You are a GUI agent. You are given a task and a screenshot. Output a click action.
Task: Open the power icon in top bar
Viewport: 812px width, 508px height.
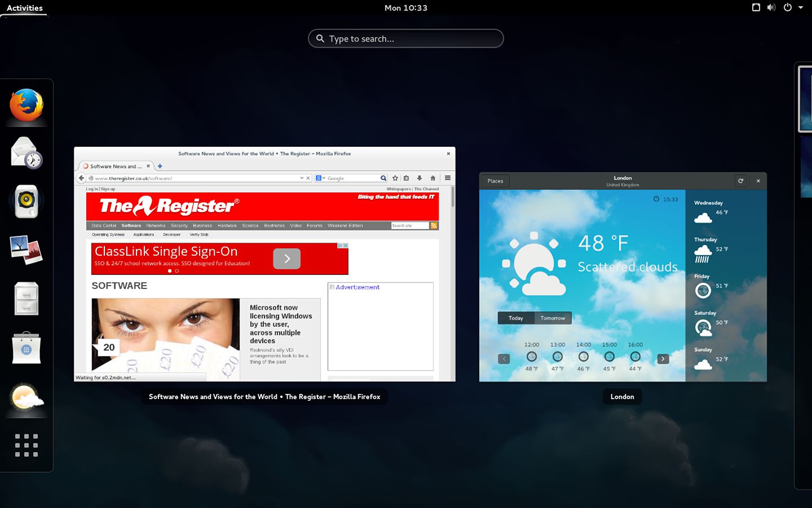click(x=788, y=7)
